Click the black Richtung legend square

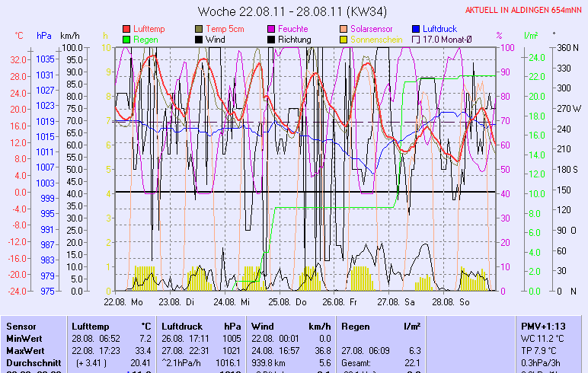(x=272, y=39)
